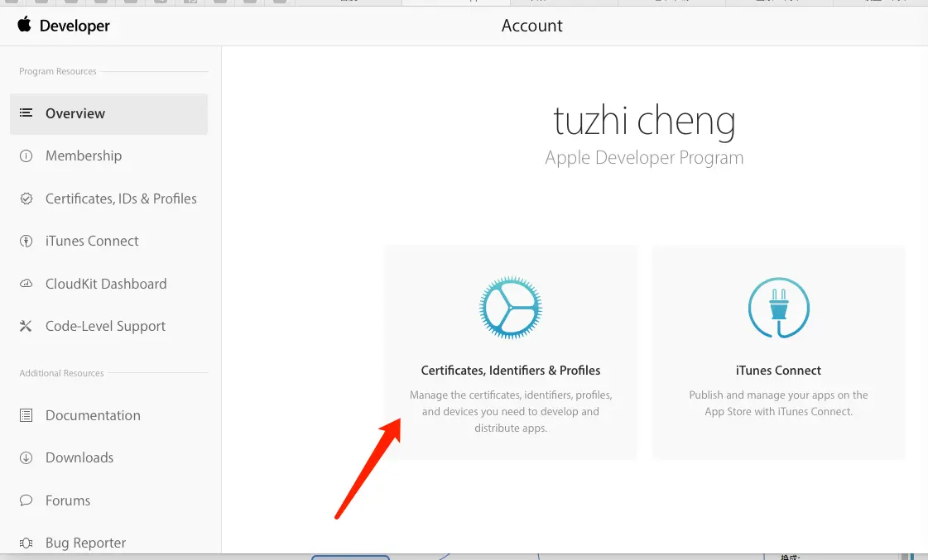Screen dimensions: 928x560
Task: Click the Overview list icon in the sidebar
Action: pyautogui.click(x=26, y=112)
